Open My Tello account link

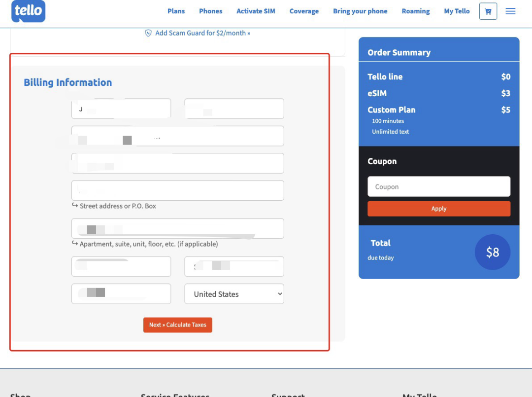click(x=457, y=11)
